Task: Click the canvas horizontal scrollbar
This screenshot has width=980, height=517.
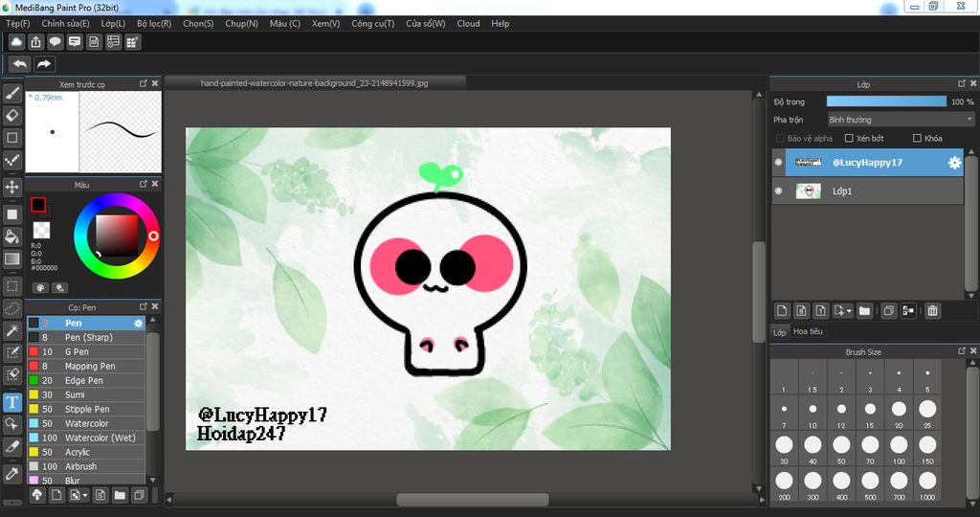Action: click(473, 500)
